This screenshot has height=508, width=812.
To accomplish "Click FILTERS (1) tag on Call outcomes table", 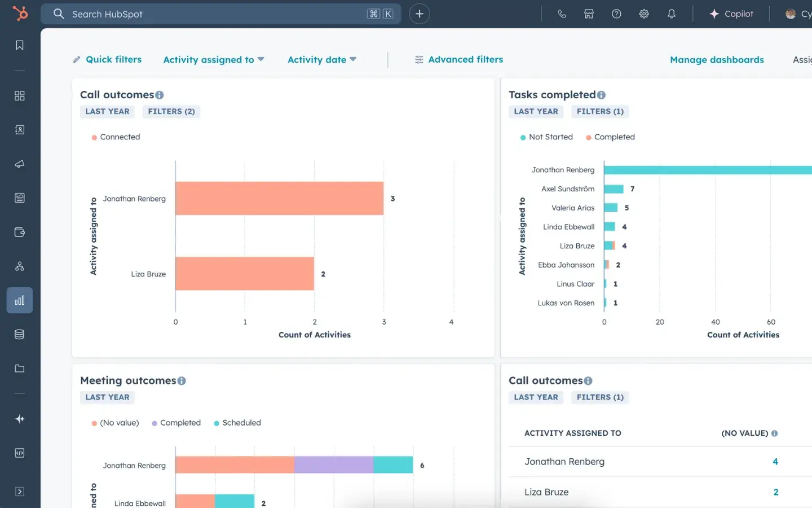I will tap(600, 397).
